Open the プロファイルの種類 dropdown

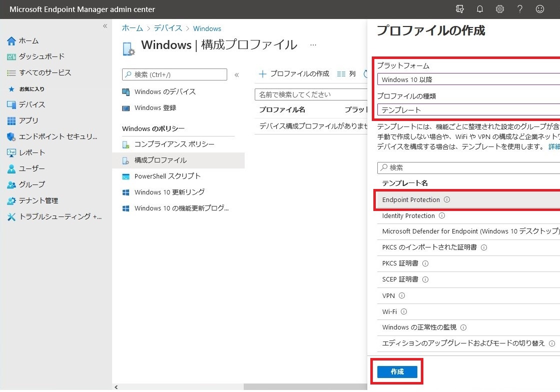coord(468,109)
